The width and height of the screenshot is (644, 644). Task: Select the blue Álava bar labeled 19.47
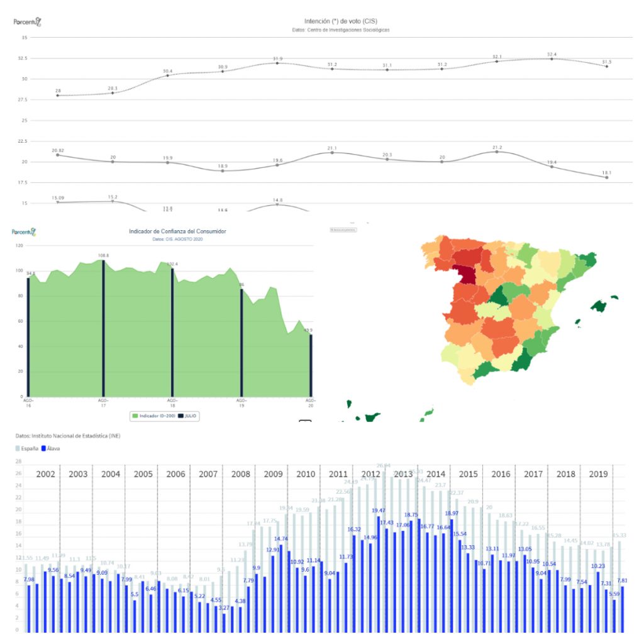[378, 574]
